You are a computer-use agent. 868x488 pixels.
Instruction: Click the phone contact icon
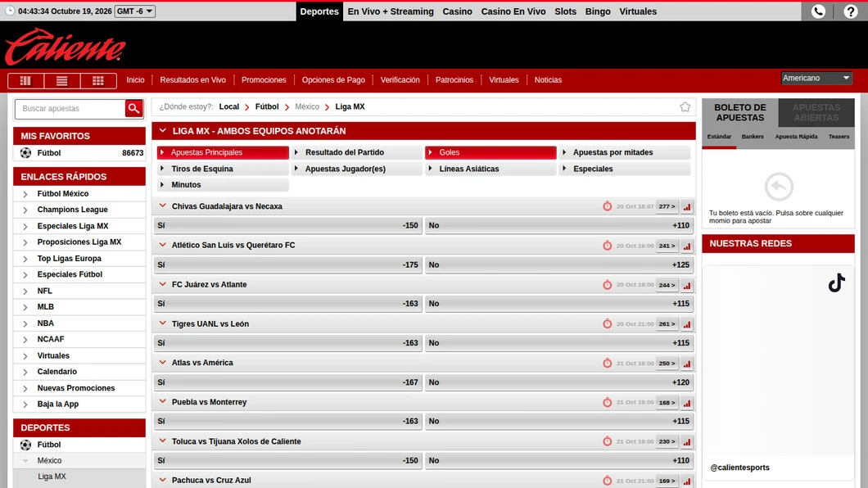coord(818,11)
